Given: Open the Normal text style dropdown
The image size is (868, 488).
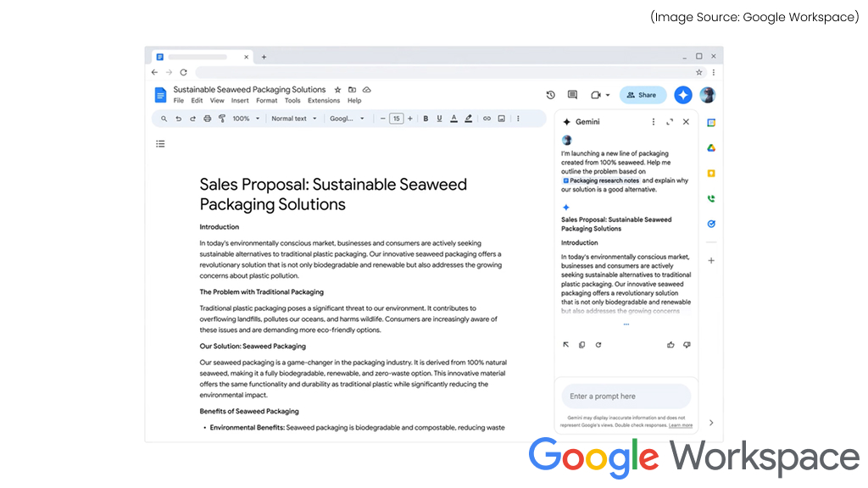Looking at the screenshot, I should click(x=294, y=119).
